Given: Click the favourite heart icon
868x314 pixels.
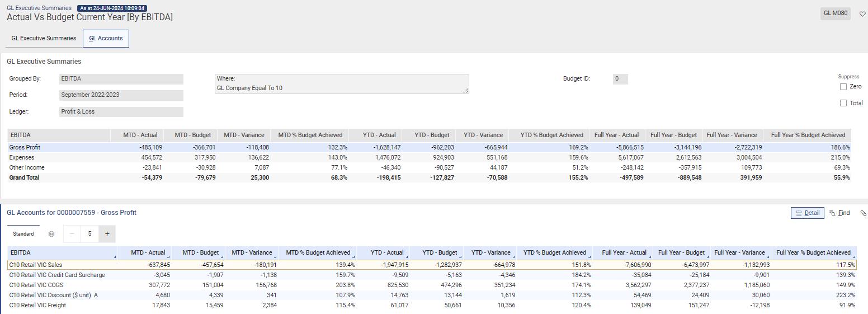Looking at the screenshot, I should point(862,14).
